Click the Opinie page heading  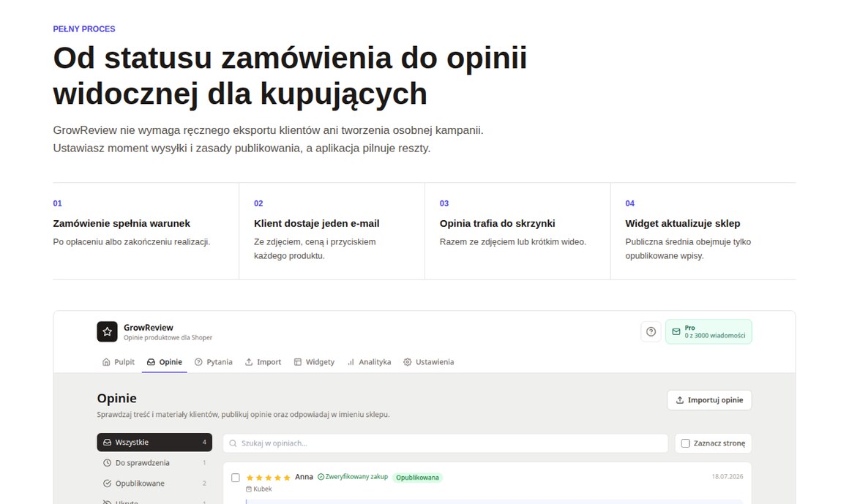click(x=116, y=399)
